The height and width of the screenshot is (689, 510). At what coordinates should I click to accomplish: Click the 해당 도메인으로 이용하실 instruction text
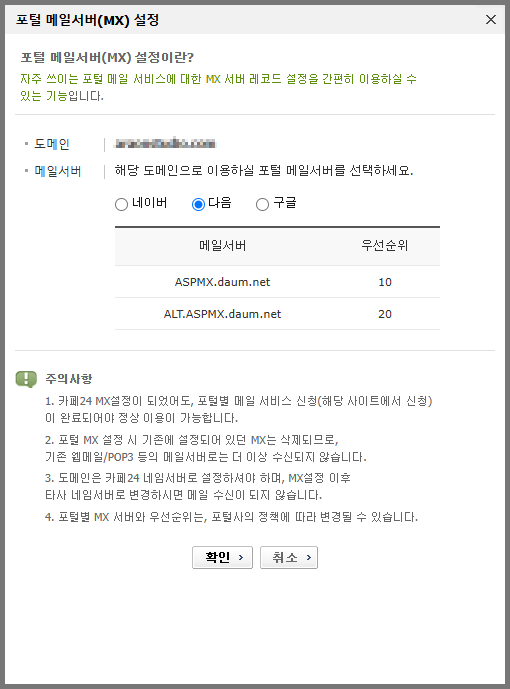[x=264, y=170]
